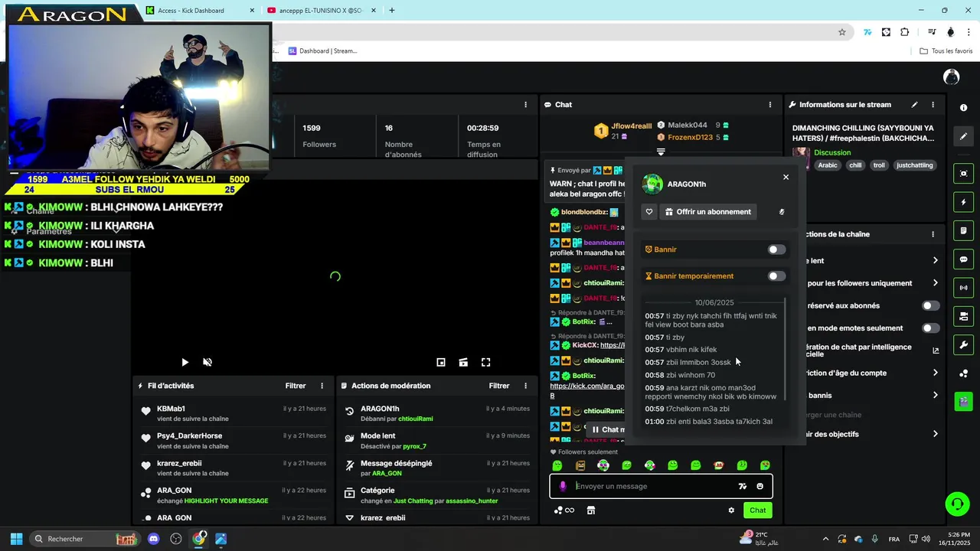The height and width of the screenshot is (551, 980).
Task: Switch to Access - Kick Dashboard tab
Action: [x=198, y=10]
